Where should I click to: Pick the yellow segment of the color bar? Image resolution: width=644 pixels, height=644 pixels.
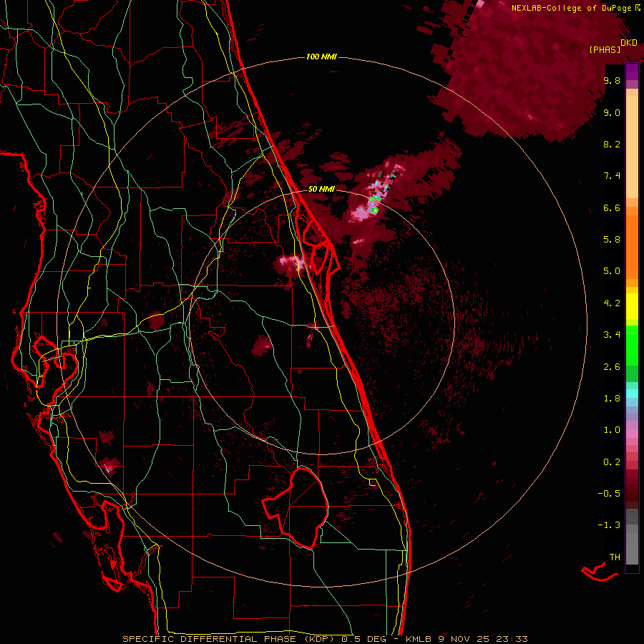coord(632,306)
